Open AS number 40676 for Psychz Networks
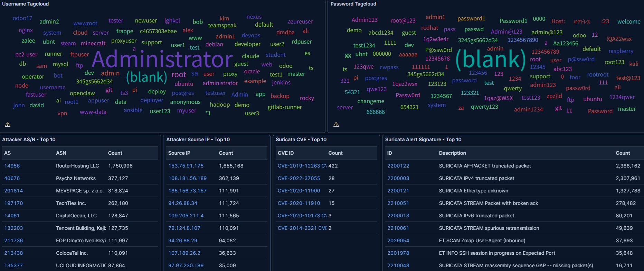Image resolution: width=644 pixels, height=271 pixels. [12, 178]
